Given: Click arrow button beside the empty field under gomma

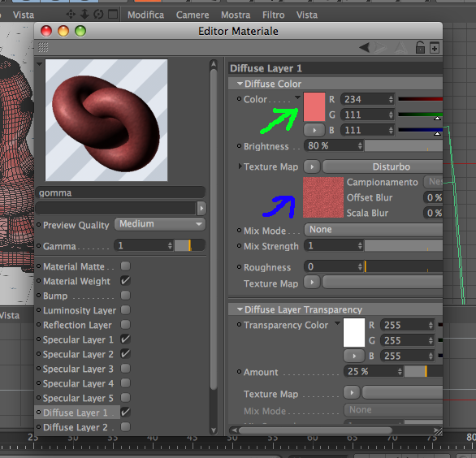Looking at the screenshot, I should coord(201,208).
